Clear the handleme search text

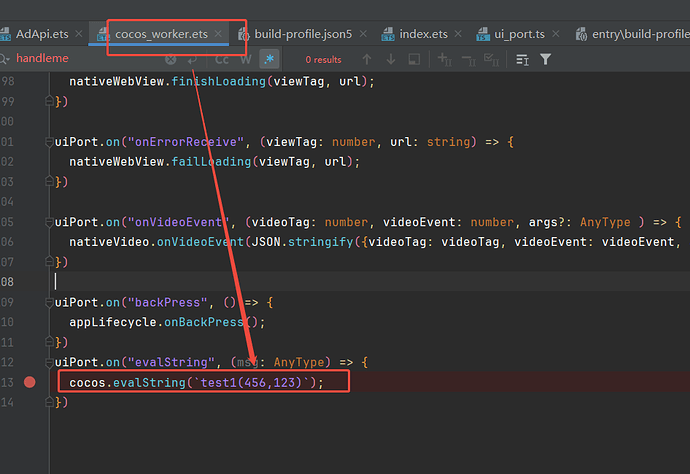(171, 59)
